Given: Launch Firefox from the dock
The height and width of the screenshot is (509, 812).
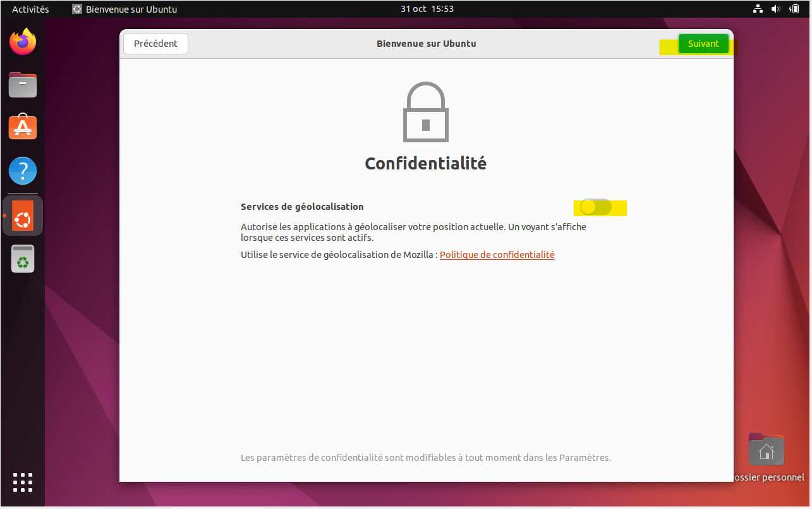Looking at the screenshot, I should [23, 42].
